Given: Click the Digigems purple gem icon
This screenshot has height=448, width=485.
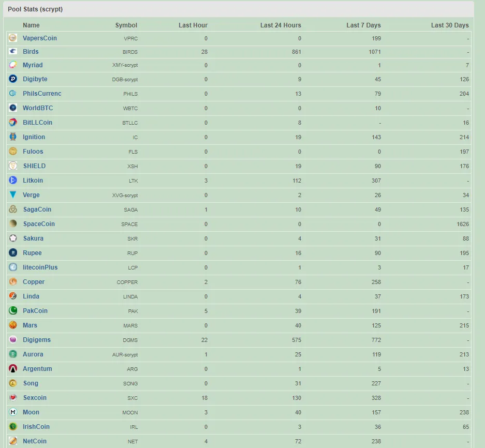Looking at the screenshot, I should (x=13, y=339).
